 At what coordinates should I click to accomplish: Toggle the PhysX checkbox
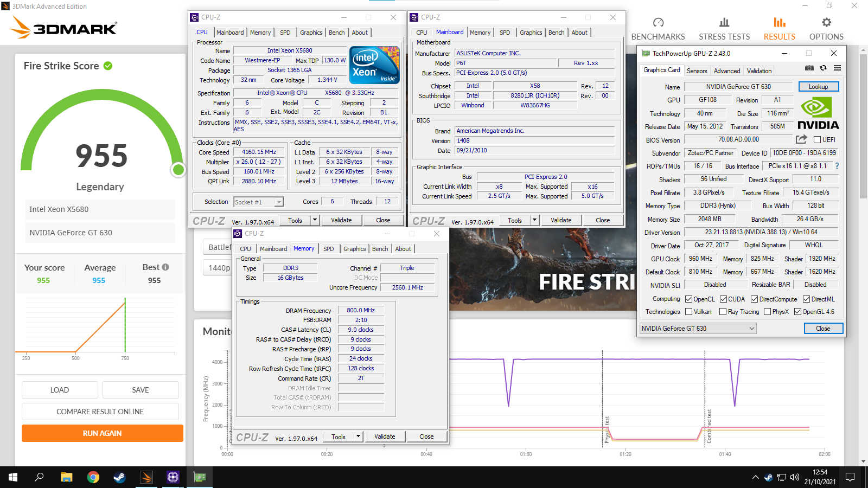(x=767, y=311)
